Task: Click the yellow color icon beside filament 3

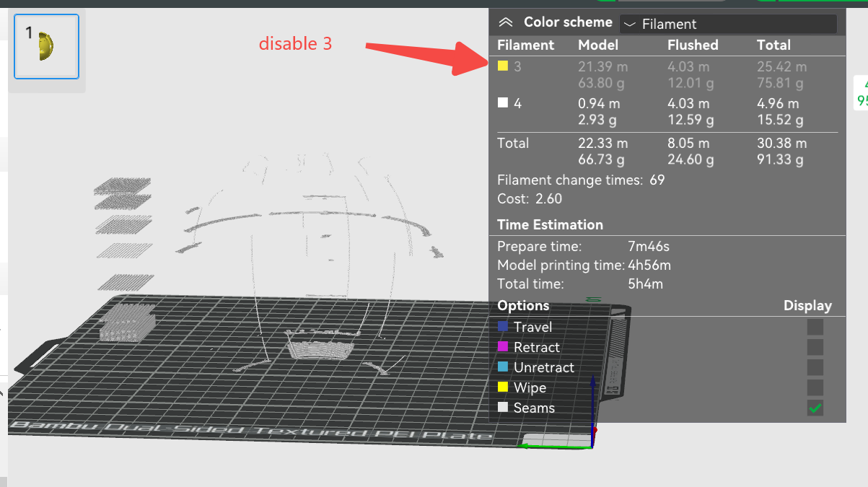Action: 502,66
